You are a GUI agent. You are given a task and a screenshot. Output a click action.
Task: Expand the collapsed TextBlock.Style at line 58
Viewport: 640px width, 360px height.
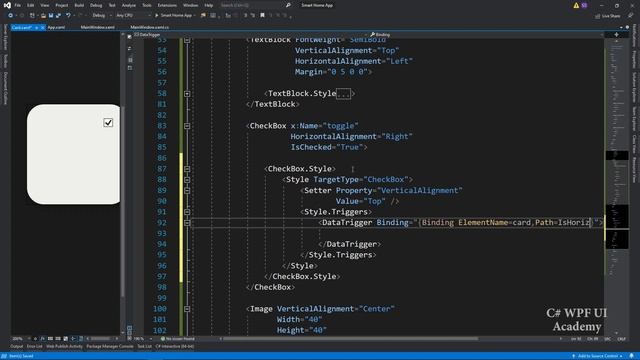pos(187,93)
